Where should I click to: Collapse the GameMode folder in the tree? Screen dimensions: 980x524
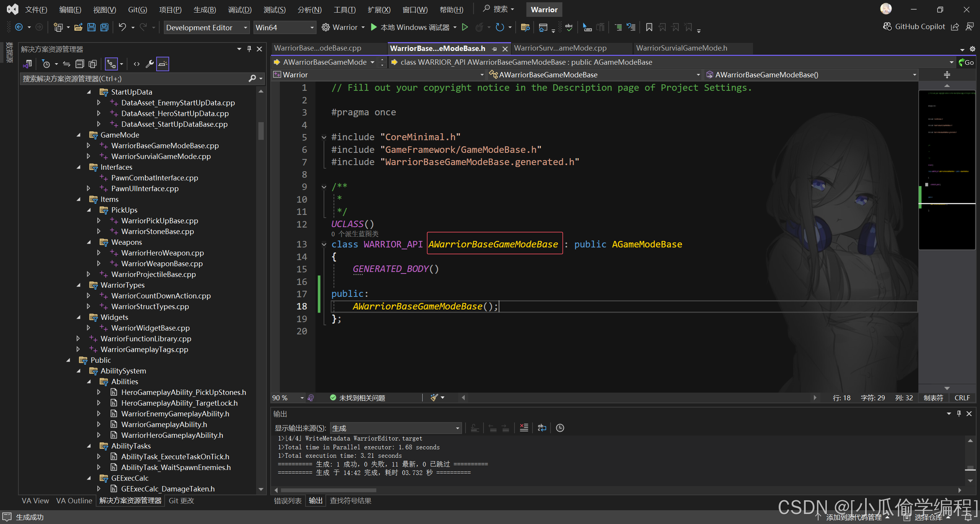click(x=78, y=135)
